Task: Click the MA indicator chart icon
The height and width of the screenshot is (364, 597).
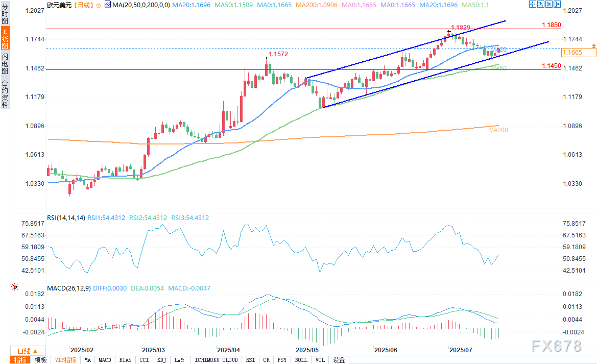Action: pyautogui.click(x=107, y=4)
